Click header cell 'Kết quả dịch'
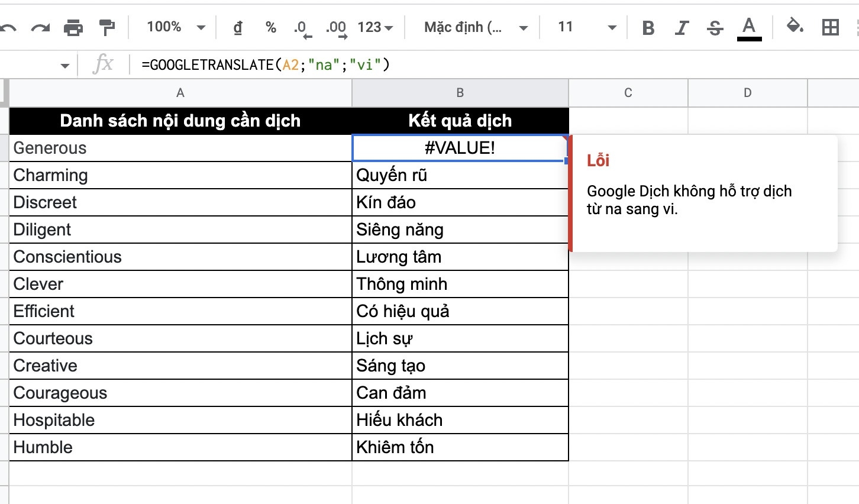 coord(460,121)
